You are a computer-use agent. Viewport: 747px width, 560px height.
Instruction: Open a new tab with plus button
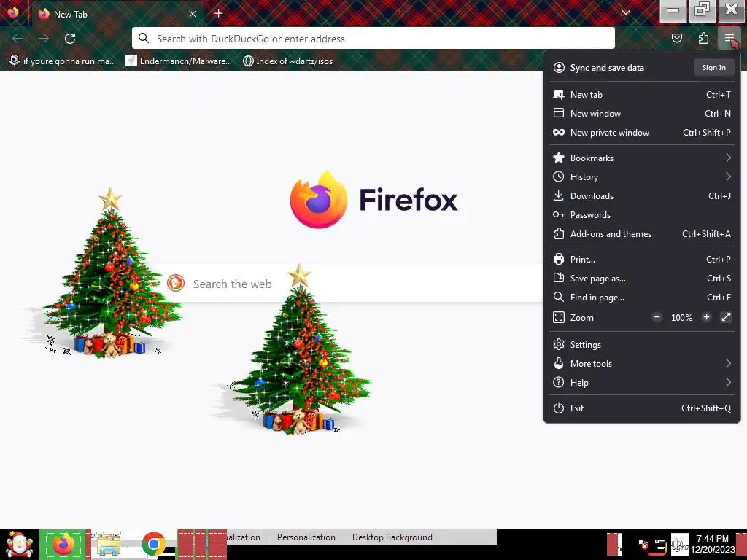(219, 13)
